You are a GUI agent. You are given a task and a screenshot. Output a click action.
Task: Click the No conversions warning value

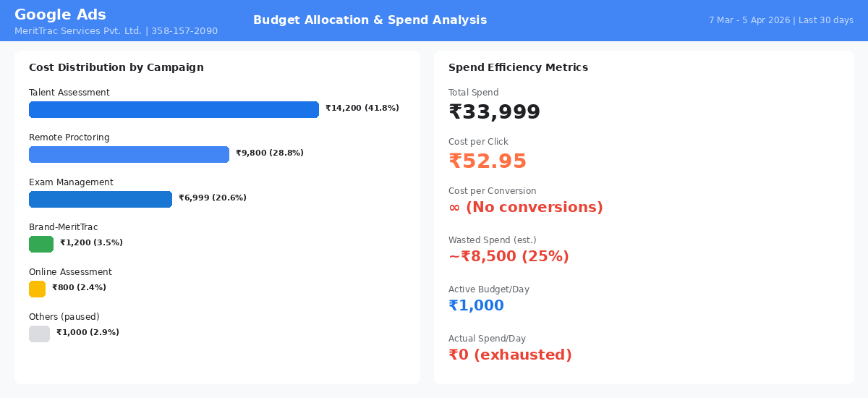[526, 208]
